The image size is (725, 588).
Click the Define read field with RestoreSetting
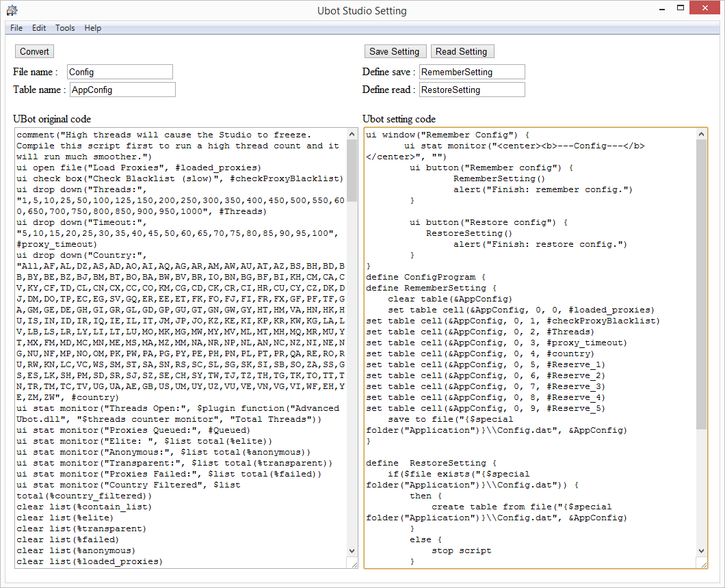[x=472, y=89]
